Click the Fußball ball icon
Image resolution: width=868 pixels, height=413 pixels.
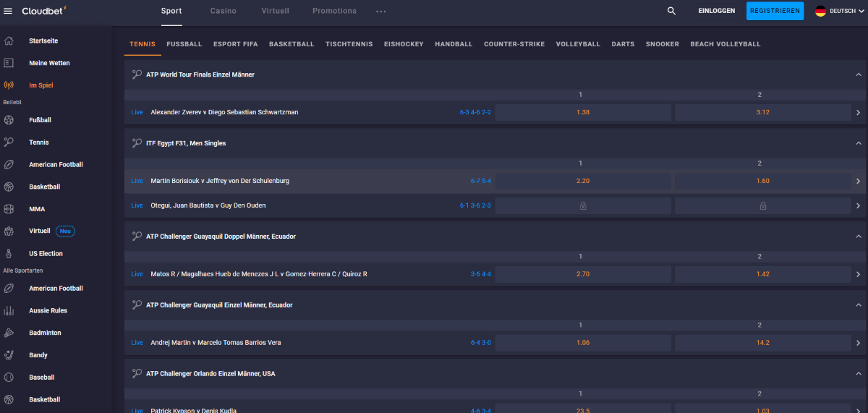click(x=9, y=120)
